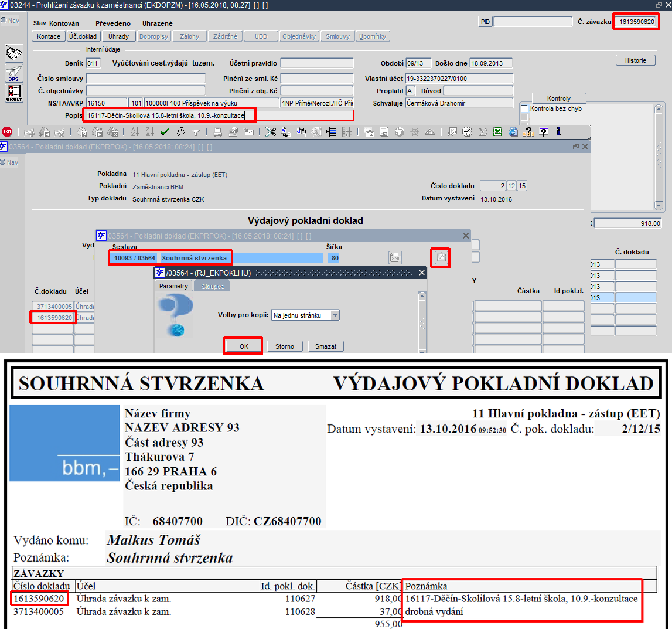Image resolution: width=672 pixels, height=629 pixels.
Task: Click the Smlouvy button
Action: coord(337,36)
